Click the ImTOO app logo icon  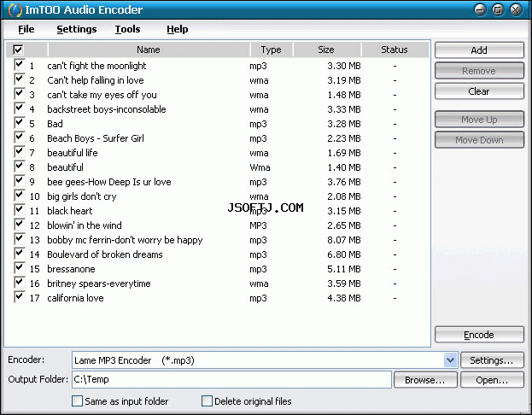[15, 10]
